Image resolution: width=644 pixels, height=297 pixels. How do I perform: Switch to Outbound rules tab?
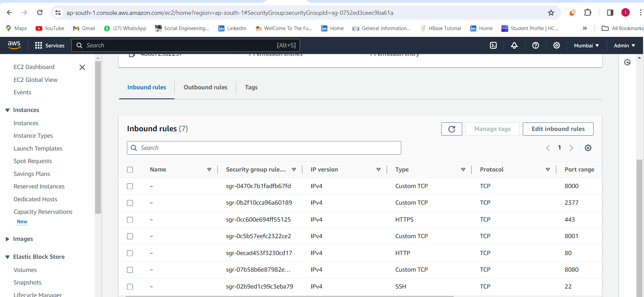206,87
